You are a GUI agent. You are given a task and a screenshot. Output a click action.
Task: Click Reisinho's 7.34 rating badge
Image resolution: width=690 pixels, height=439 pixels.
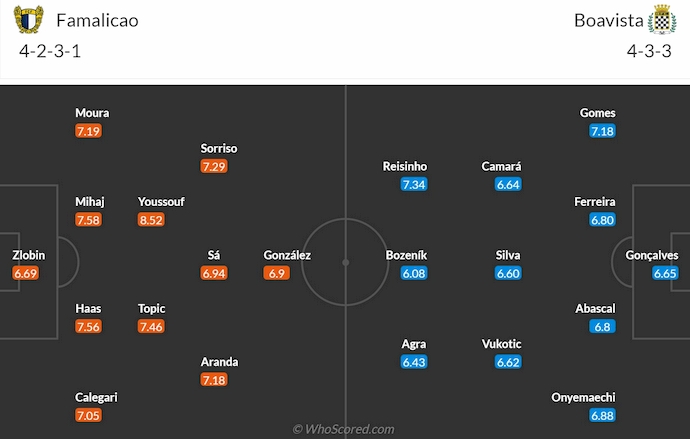coord(413,184)
